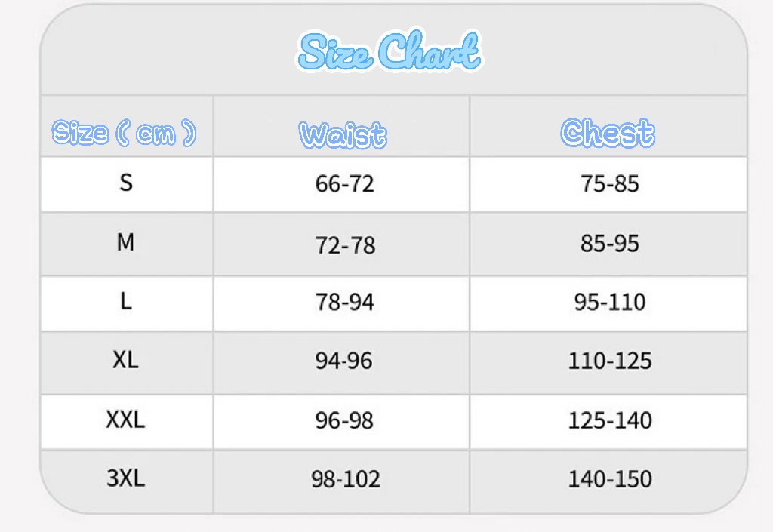Click the XL size row label
This screenshot has width=773, height=532.
pyautogui.click(x=125, y=360)
